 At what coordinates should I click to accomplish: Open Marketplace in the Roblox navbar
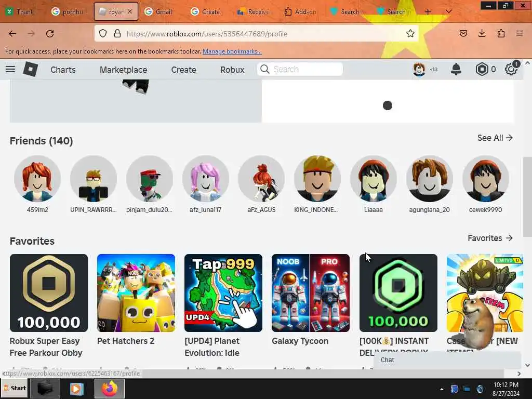coord(124,70)
